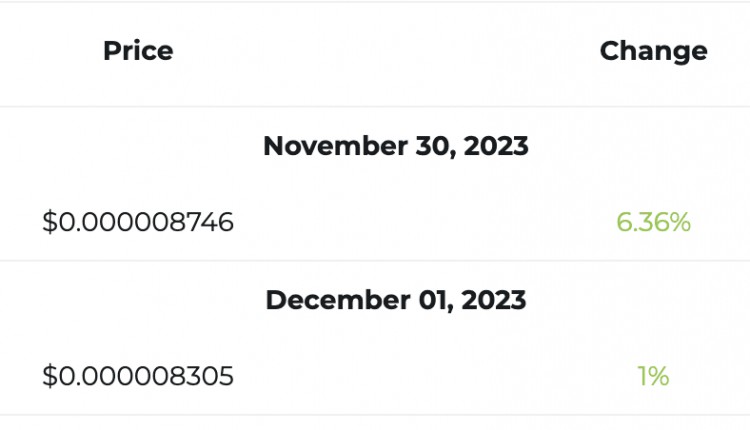Click the green 1% change value
Viewport: 750px width, 430px height.
(653, 376)
